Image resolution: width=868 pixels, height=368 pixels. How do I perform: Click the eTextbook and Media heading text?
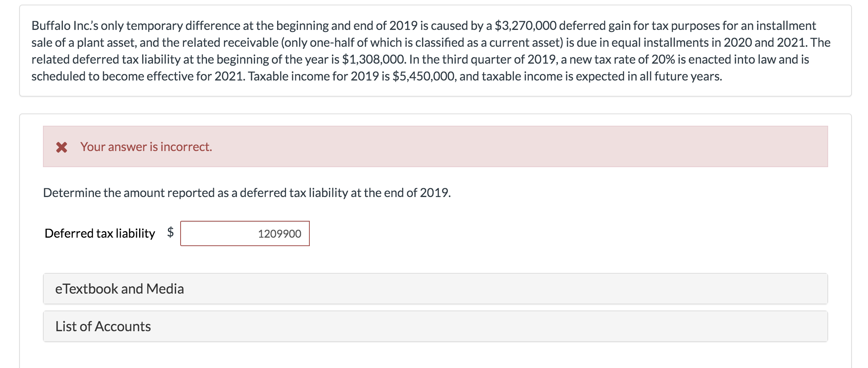(119, 288)
